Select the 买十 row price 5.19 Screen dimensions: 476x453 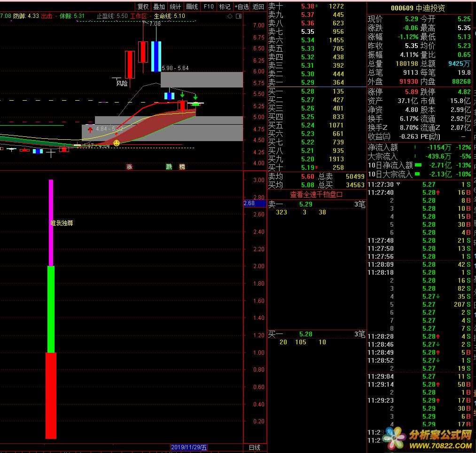[308, 167]
